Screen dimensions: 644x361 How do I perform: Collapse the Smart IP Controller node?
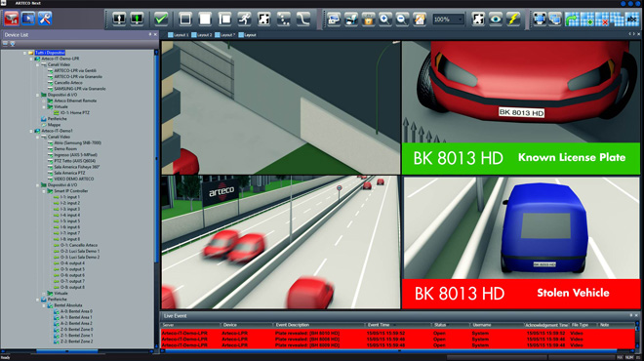click(44, 191)
